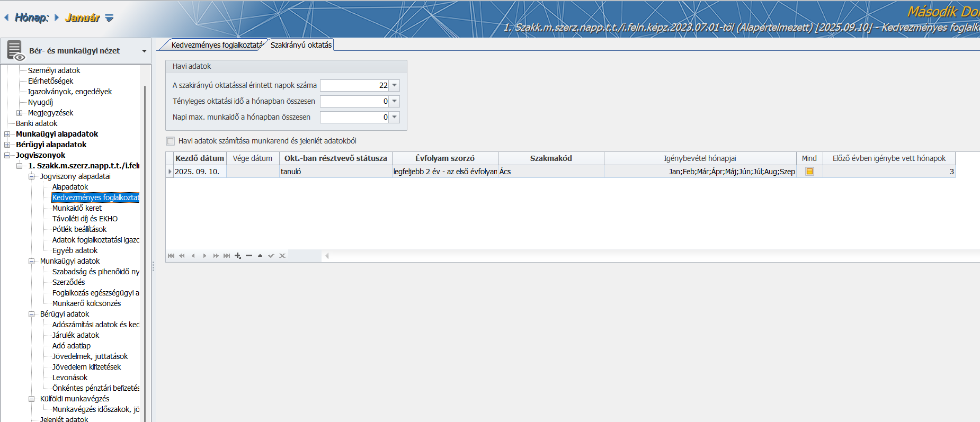This screenshot has height=422, width=980.
Task: Select Levonások tree item
Action: [70, 378]
